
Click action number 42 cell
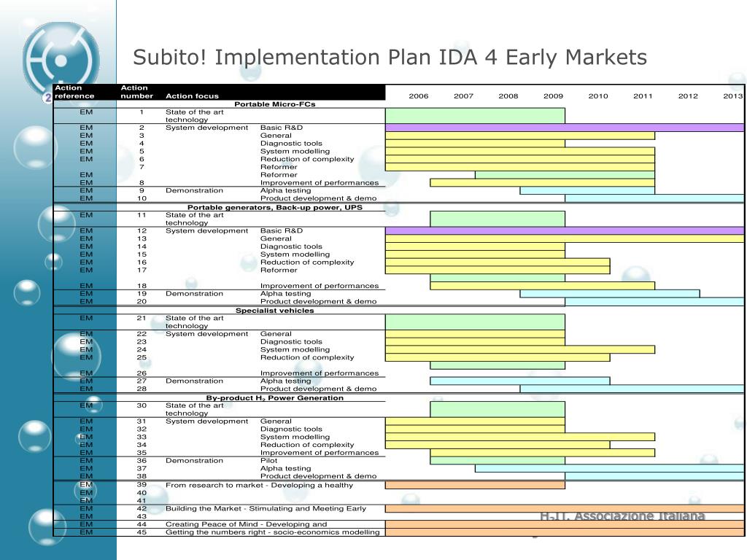point(142,508)
